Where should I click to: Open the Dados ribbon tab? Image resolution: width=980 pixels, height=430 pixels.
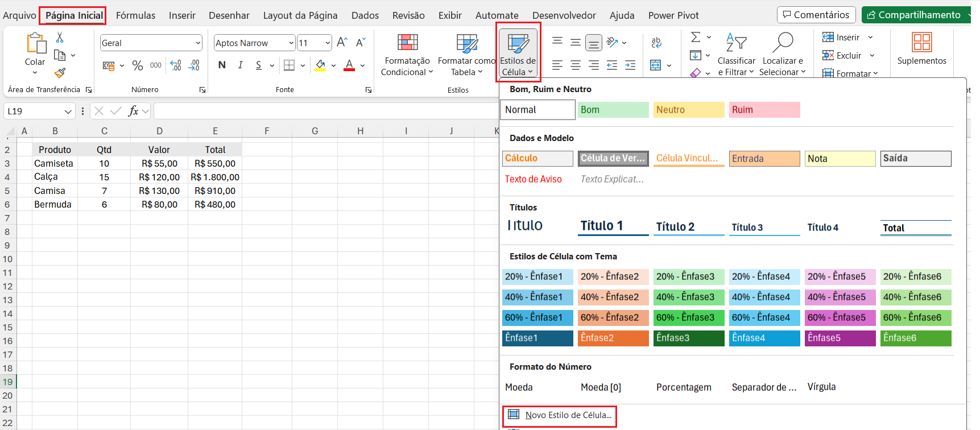tap(365, 15)
